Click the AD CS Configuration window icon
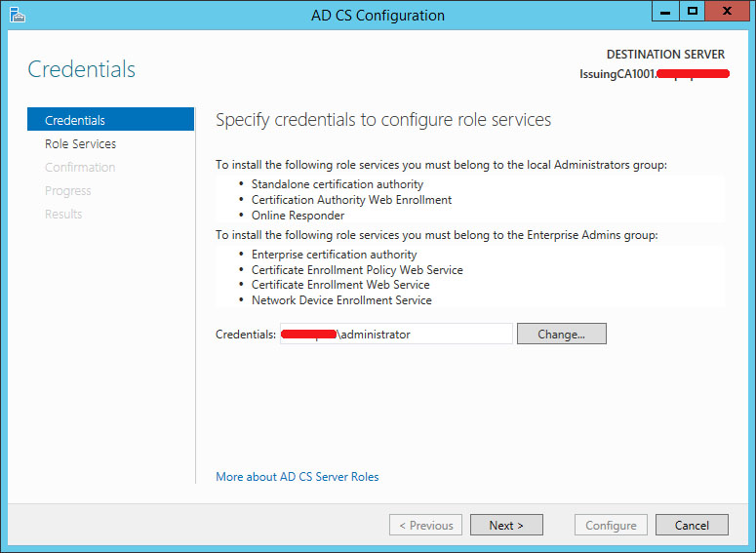This screenshot has height=553, width=756. pyautogui.click(x=17, y=15)
